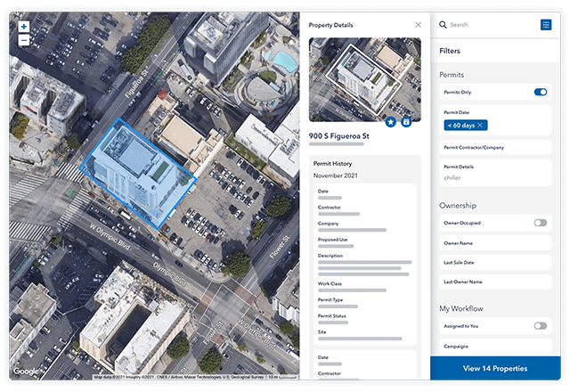The height and width of the screenshot is (392, 570).
Task: Click the calendar icon beside the star
Action: point(407,121)
